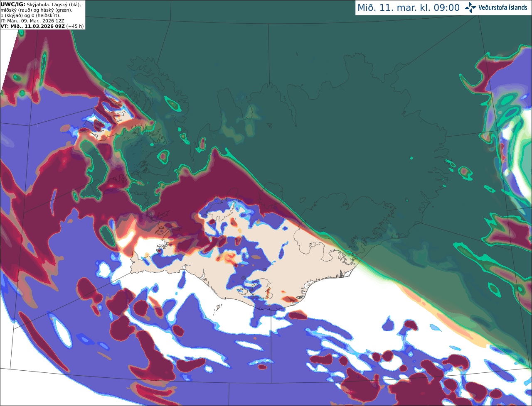Click the legend line 'miðský (rauð) og háský (græn).'
532x406 pixels.
tap(36, 10)
